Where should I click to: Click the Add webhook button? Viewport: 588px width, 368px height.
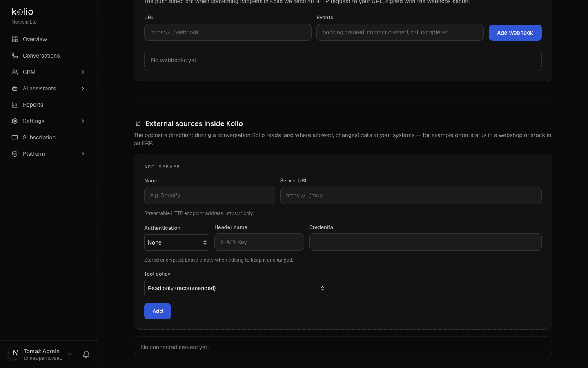click(515, 33)
